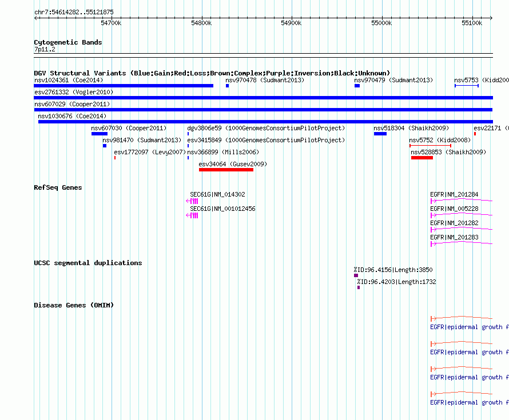Select the red tick under esv1772097
The width and height of the screenshot is (509, 420).
115,158
